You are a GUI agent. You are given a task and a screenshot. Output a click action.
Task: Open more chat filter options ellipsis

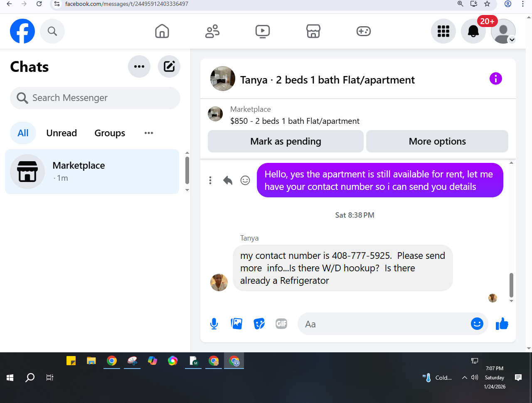pos(149,133)
